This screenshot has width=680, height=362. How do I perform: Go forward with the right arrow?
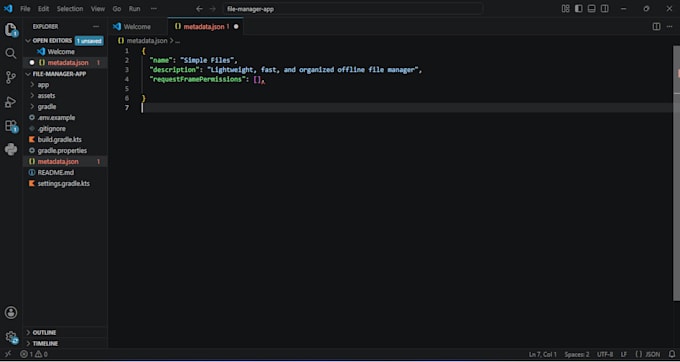(212, 9)
